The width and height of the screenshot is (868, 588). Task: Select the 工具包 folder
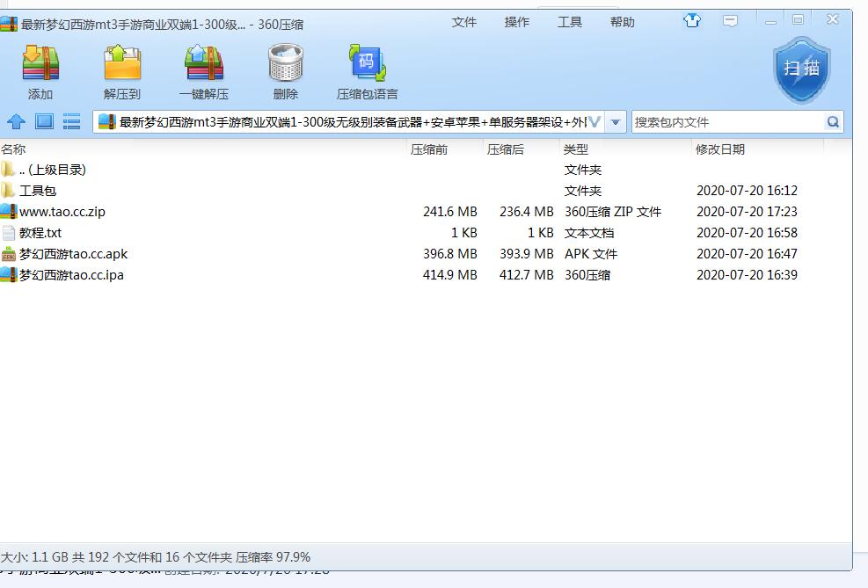(38, 191)
